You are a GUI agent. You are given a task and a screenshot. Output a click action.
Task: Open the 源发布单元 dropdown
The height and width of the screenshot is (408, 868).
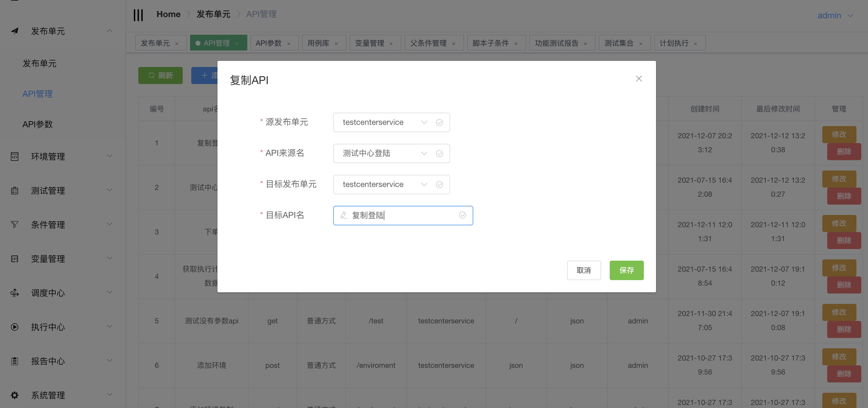(392, 122)
